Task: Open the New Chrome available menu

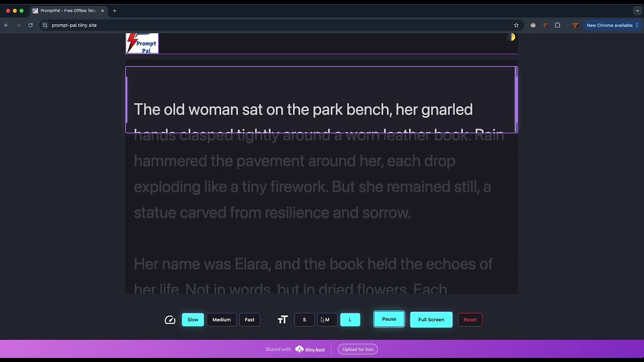Action: (609, 25)
